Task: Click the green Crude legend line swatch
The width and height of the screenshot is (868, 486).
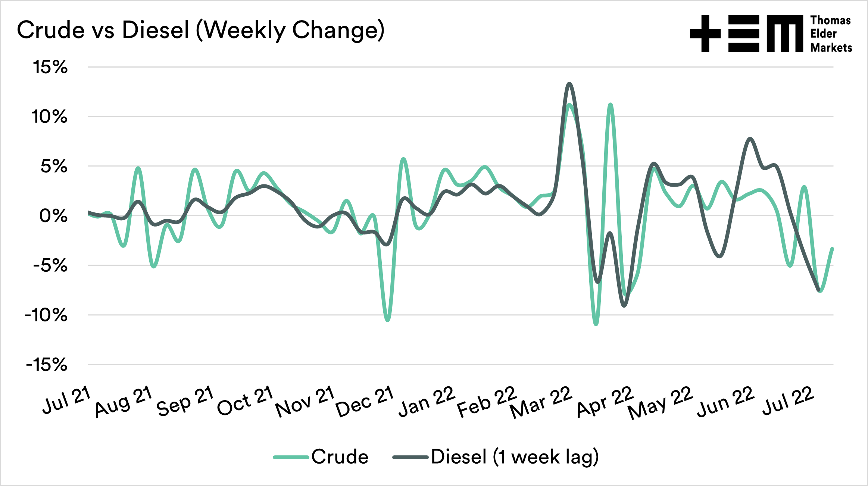Action: [291, 457]
